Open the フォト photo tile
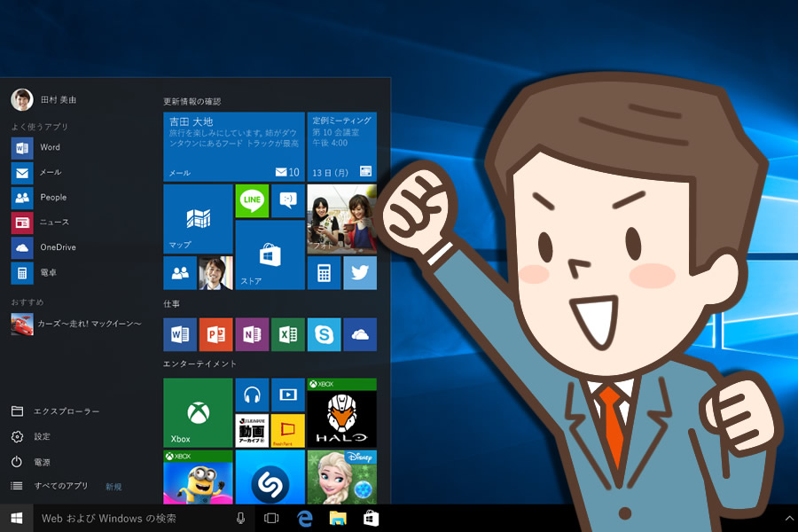The image size is (798, 532). coord(342,219)
